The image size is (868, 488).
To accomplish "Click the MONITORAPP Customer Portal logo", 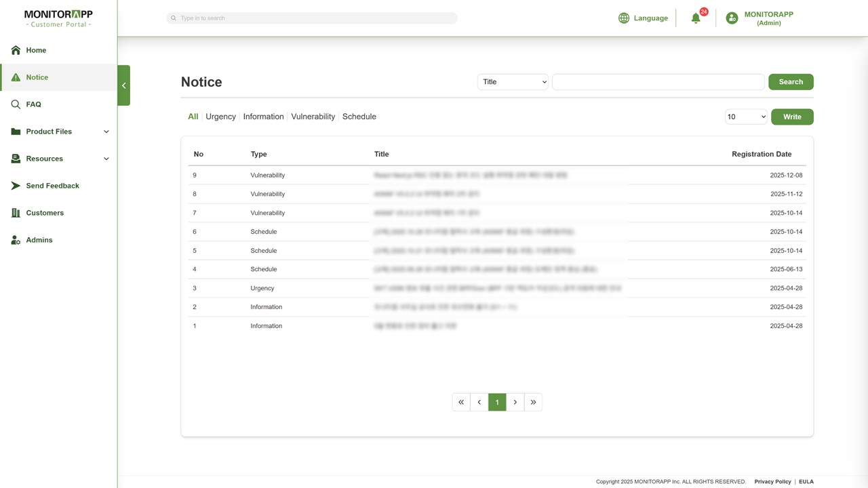I will point(58,18).
